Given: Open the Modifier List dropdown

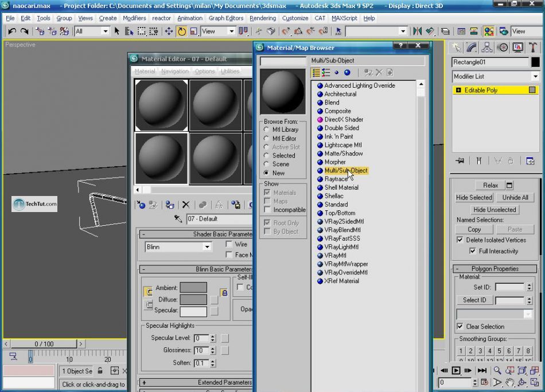Looking at the screenshot, I should (x=496, y=76).
